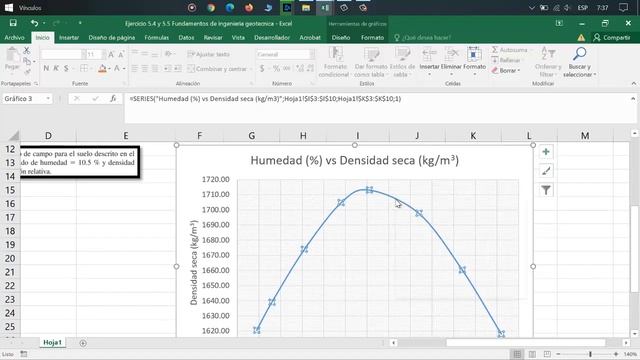The image size is (640, 360).
Task: Open the Rellenar fill dropdown
Action: pyautogui.click(x=507, y=60)
